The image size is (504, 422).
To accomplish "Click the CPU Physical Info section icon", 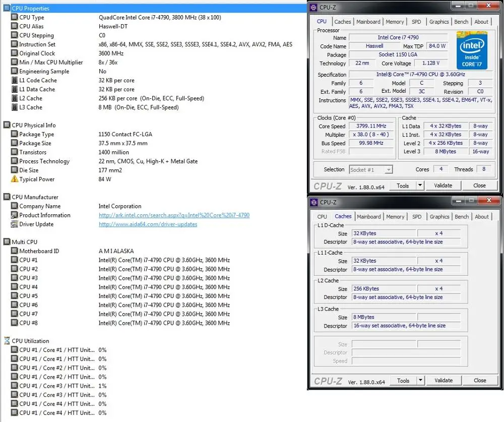I will 7,125.
